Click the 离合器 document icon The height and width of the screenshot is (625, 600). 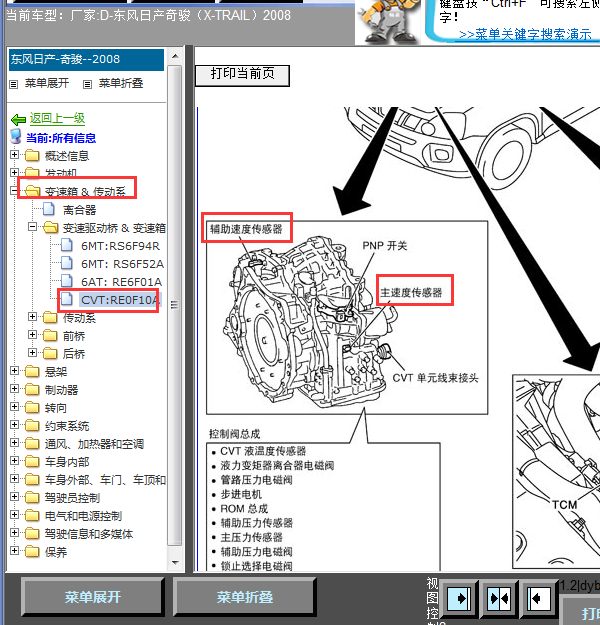(49, 209)
